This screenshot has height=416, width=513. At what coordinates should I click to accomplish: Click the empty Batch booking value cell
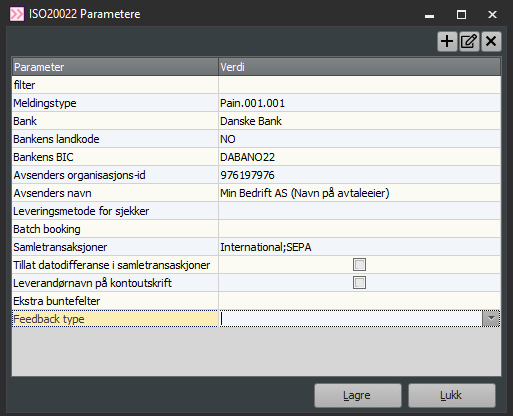359,229
